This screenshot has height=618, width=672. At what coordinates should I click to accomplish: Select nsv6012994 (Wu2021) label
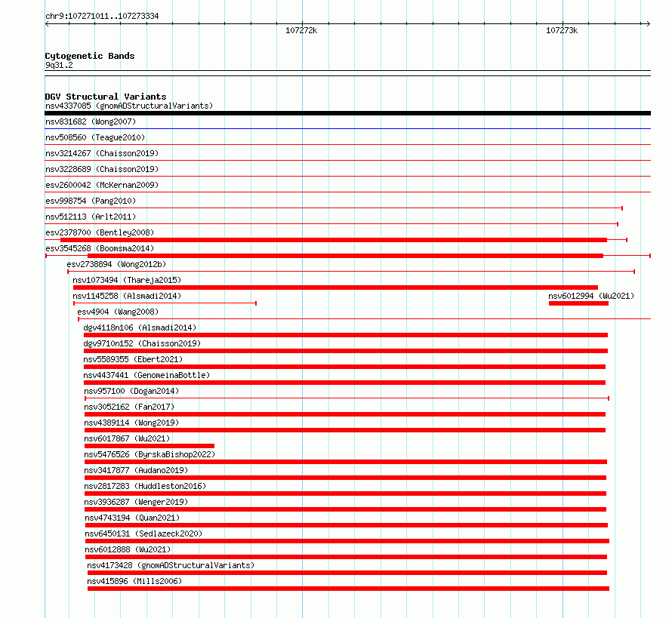click(591, 296)
